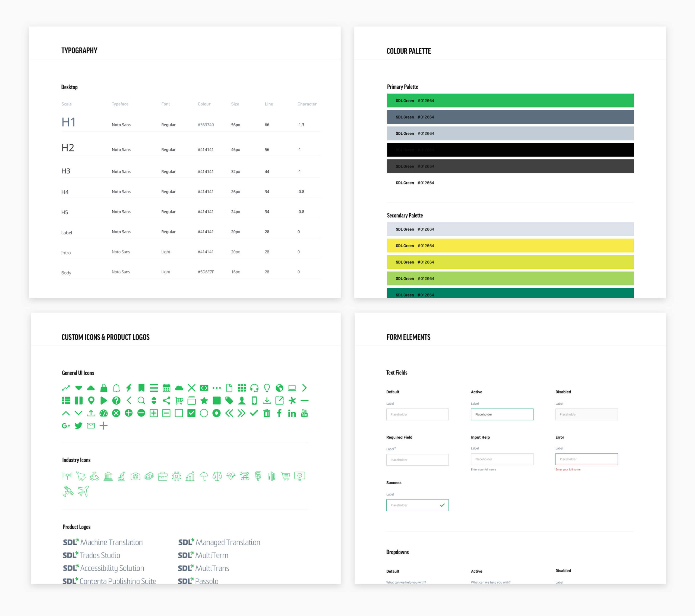Click the empty circle radio icon
The image size is (695, 616).
[204, 413]
